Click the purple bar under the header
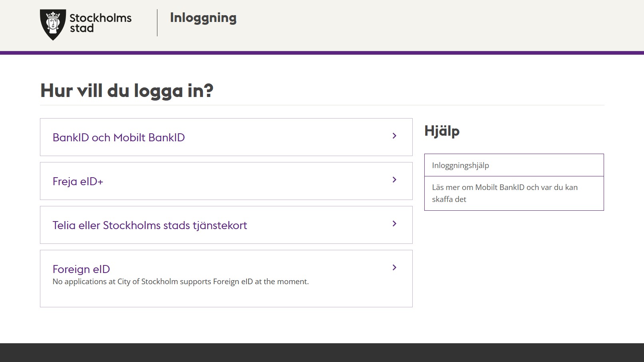 coord(322,53)
